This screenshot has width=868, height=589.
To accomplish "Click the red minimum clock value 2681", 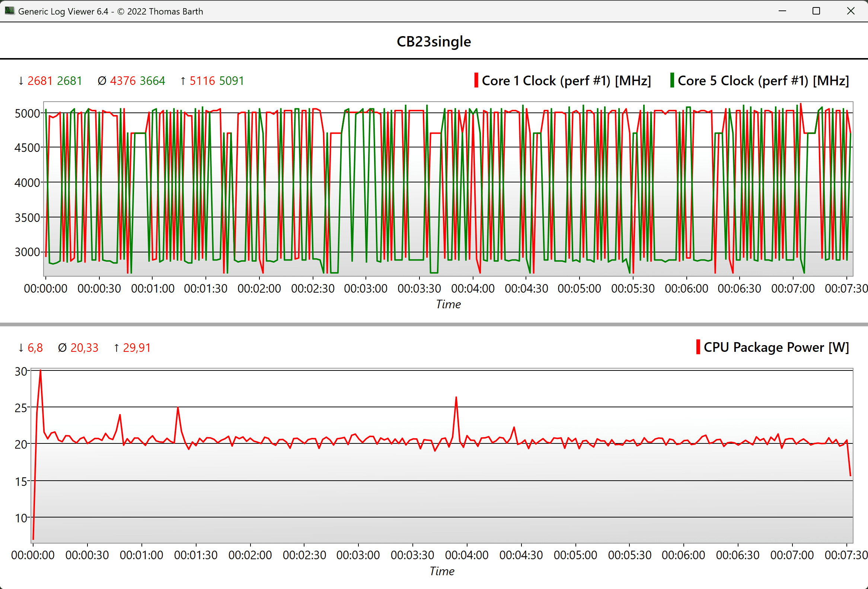I will point(40,81).
